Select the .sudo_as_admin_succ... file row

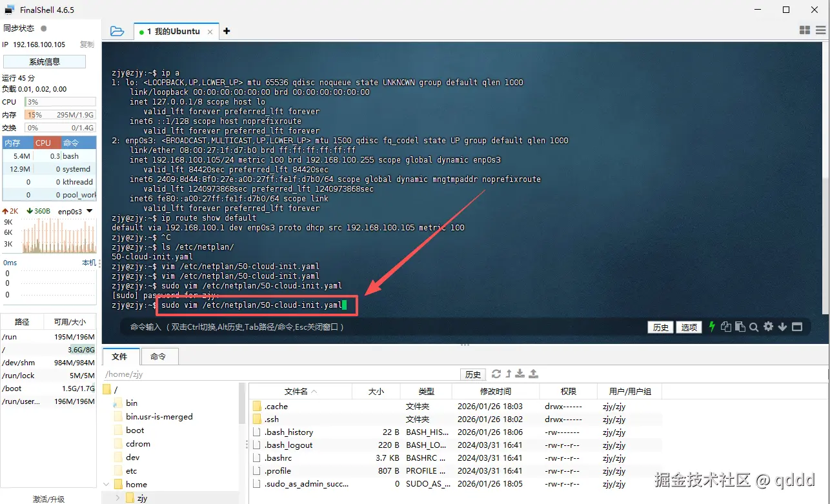[454, 484]
